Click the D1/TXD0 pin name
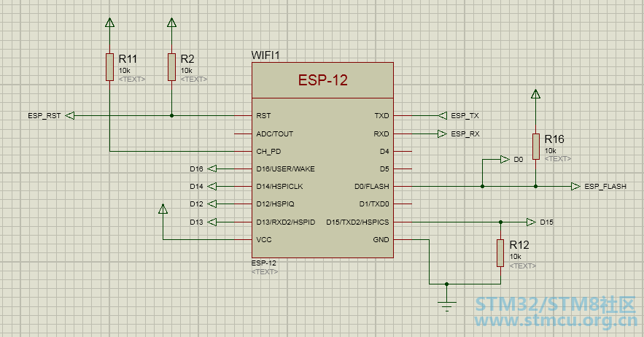The image size is (644, 337). 374,204
